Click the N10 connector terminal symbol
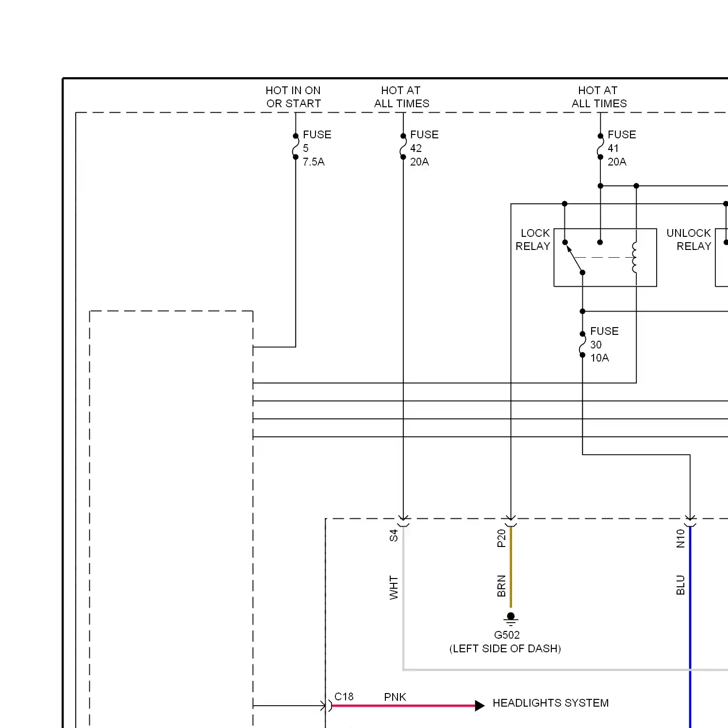Image resolution: width=728 pixels, height=728 pixels. click(690, 522)
